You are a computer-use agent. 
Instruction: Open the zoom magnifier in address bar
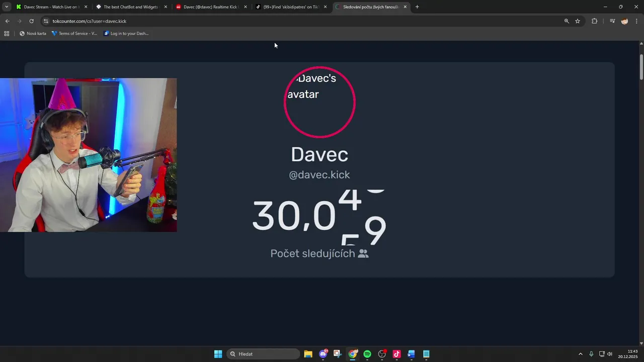point(567,21)
